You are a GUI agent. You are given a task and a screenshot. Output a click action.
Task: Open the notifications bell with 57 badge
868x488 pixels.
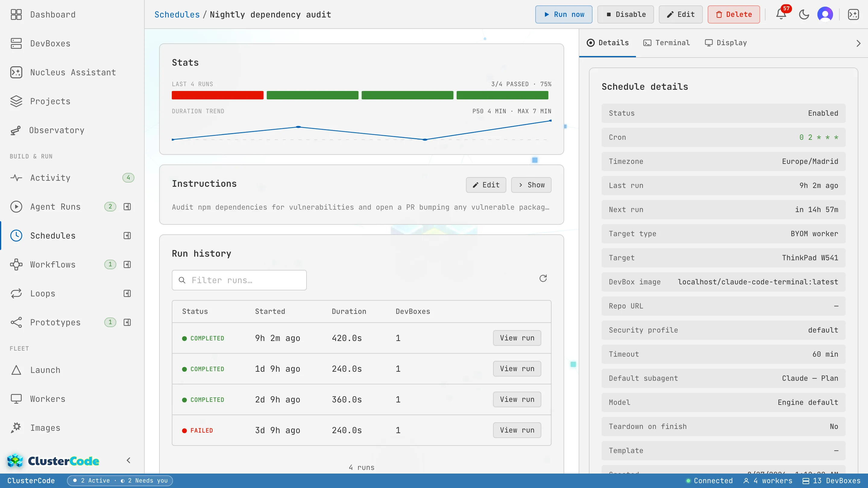[781, 14]
